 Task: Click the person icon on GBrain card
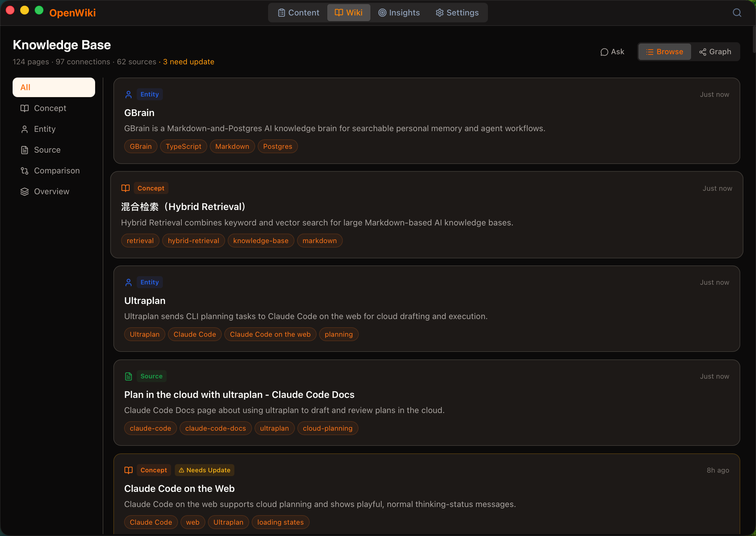(x=129, y=95)
